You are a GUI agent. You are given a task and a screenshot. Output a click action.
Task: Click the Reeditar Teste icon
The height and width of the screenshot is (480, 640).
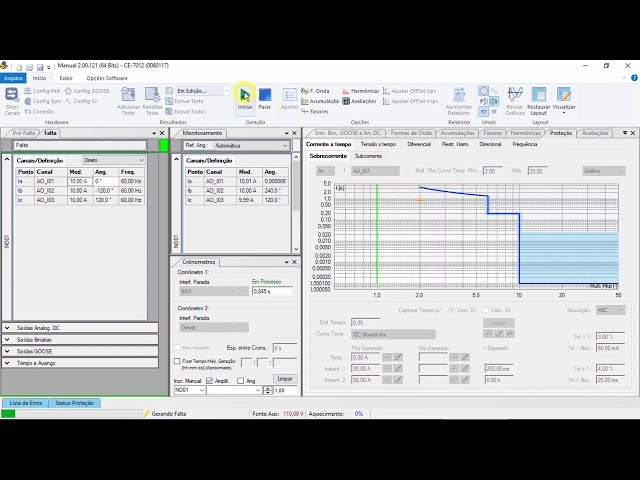pos(152,95)
